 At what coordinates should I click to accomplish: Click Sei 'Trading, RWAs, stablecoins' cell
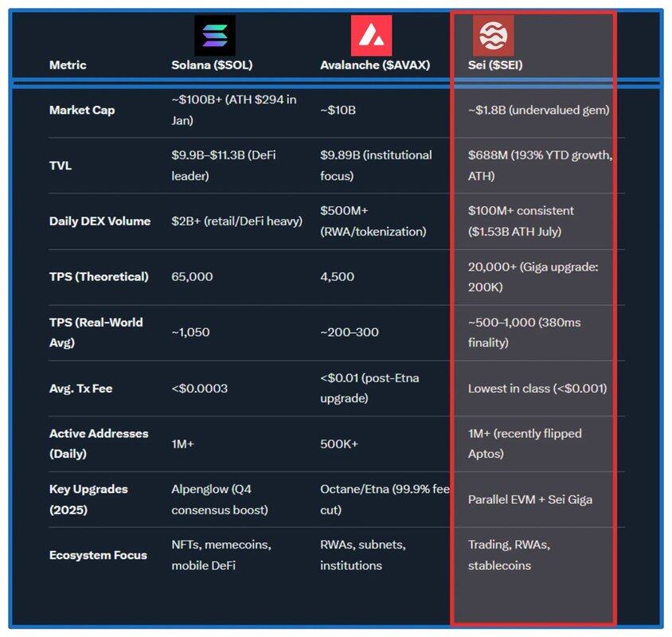click(509, 555)
